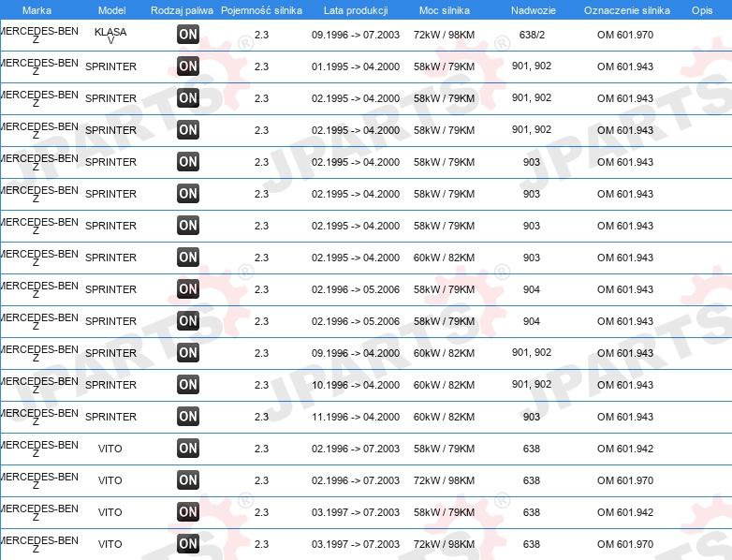Click ON icon in Vito 03.1997 72kW row
732x560 pixels.
pos(188,544)
